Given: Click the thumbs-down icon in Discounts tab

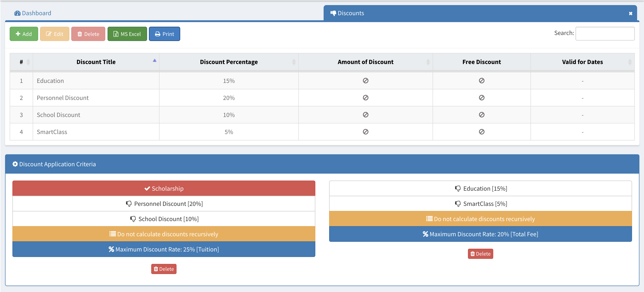Looking at the screenshot, I should pyautogui.click(x=333, y=13).
